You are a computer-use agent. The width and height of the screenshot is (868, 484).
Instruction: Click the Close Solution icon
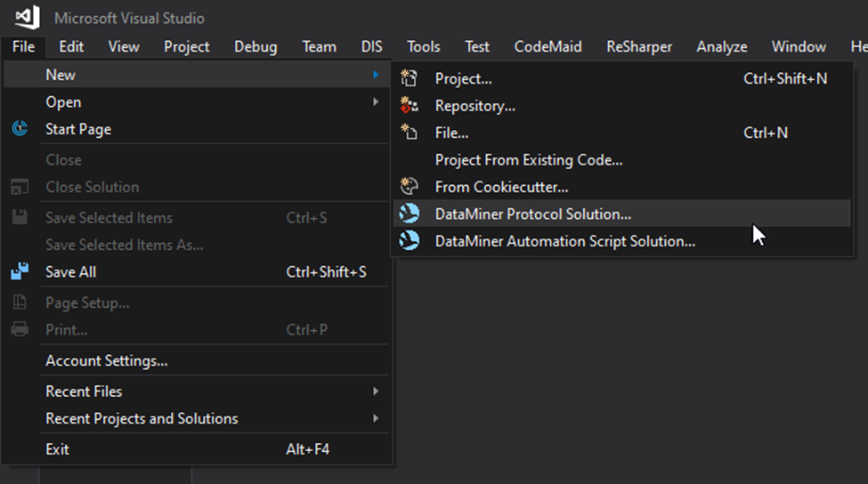(x=20, y=187)
